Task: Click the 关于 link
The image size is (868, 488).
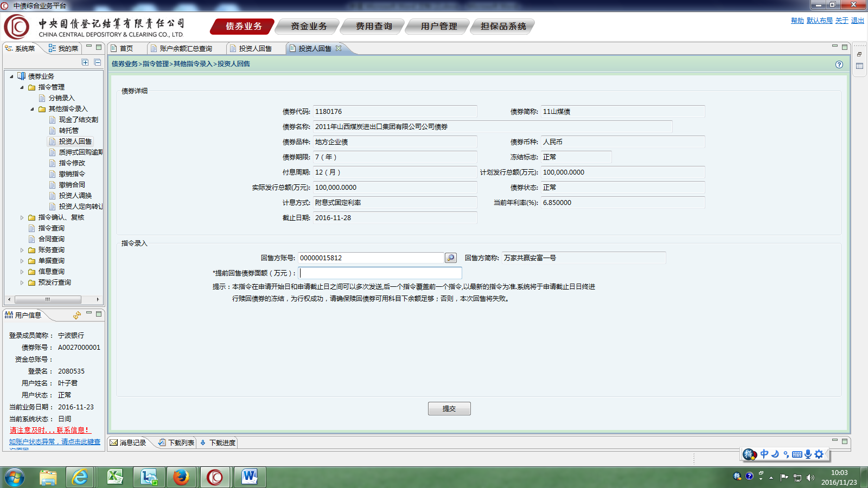Action: click(x=842, y=21)
